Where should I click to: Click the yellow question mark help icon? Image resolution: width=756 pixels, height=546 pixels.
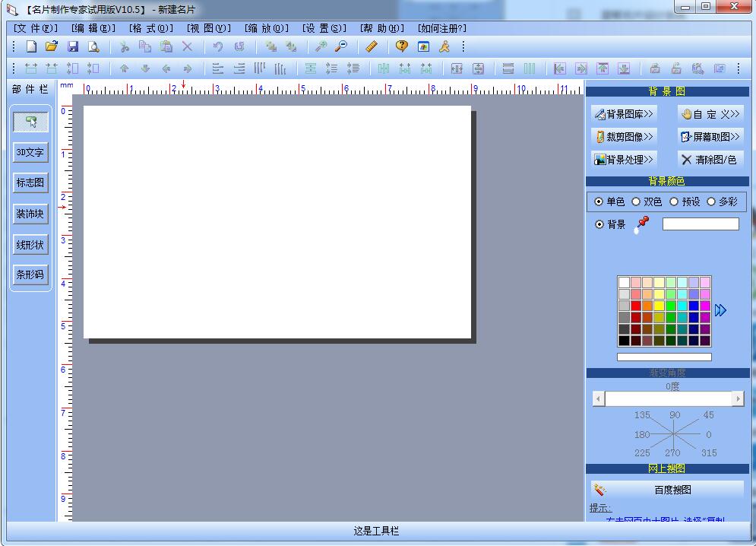[402, 46]
